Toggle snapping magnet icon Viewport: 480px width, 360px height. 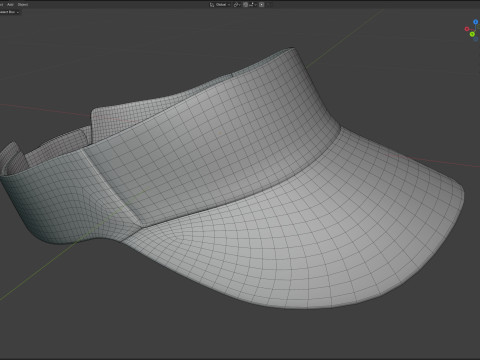tap(246, 5)
